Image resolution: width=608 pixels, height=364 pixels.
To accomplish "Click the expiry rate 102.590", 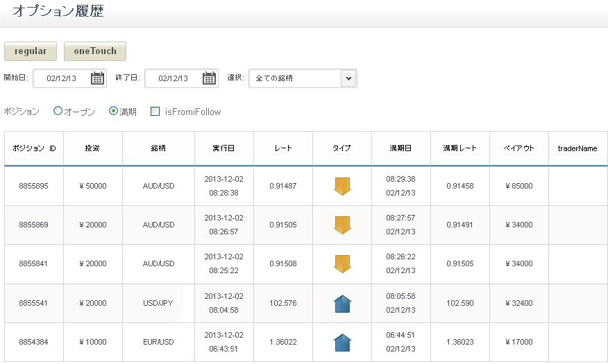I will click(460, 303).
